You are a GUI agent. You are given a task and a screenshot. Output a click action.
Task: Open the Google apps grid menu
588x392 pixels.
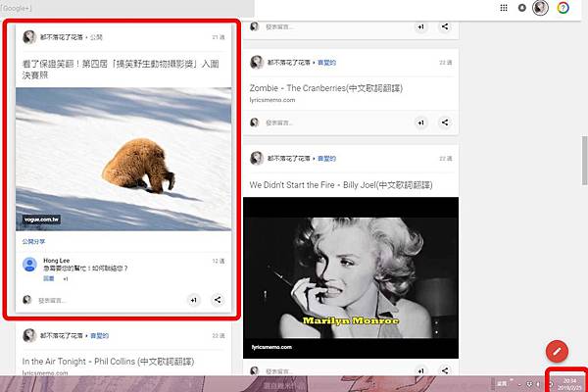[x=504, y=8]
